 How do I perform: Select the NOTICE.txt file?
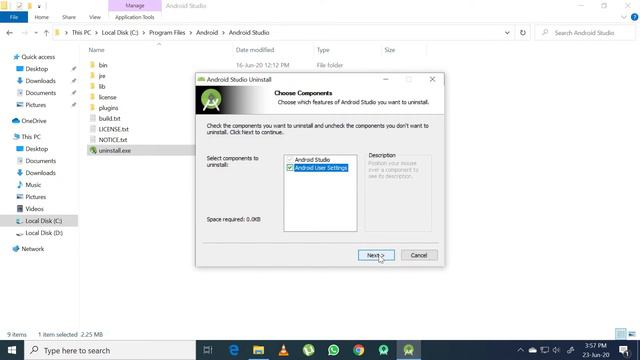(113, 140)
